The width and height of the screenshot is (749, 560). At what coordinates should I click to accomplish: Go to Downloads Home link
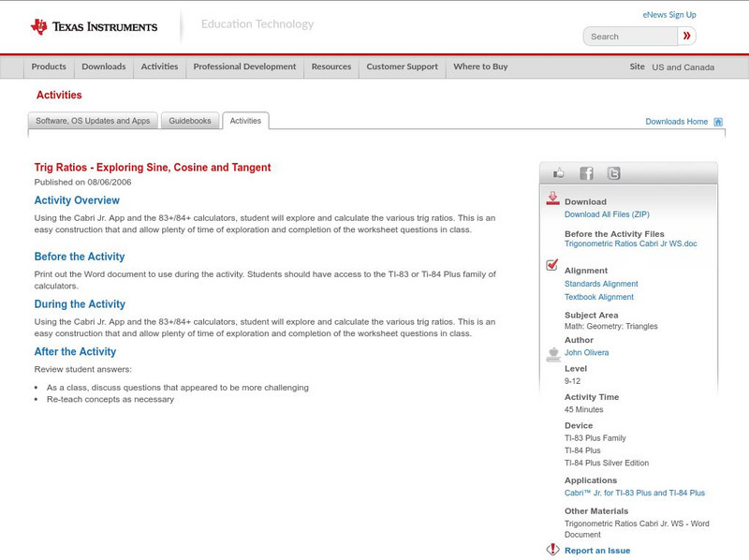pos(676,122)
